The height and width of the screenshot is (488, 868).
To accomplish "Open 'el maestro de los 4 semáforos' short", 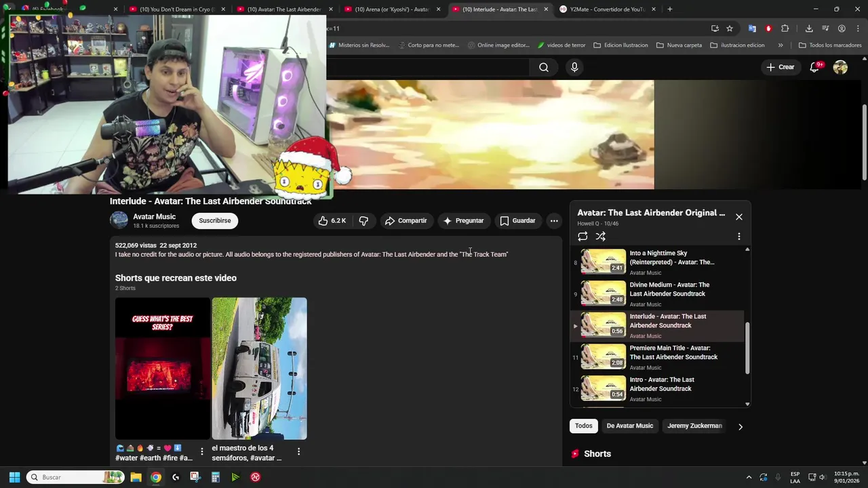I will (x=259, y=369).
